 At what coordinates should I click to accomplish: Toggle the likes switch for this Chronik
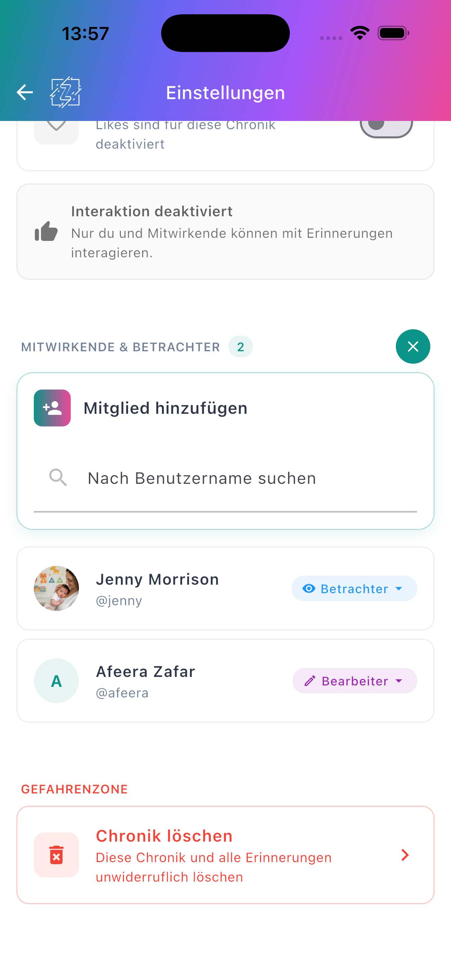pos(386,127)
